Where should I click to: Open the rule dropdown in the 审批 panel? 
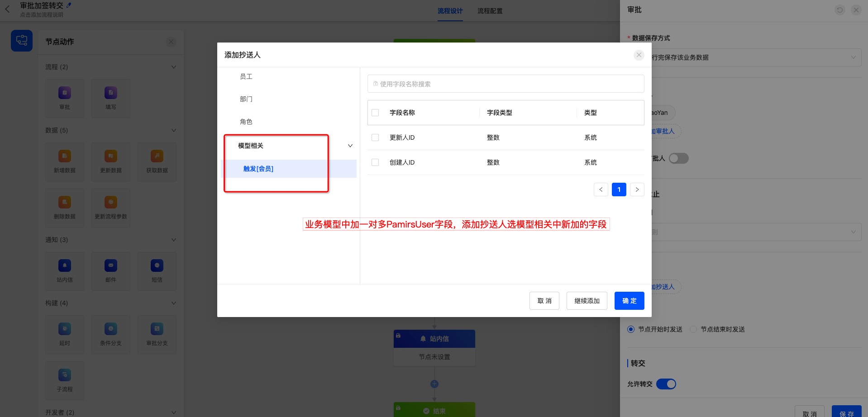coord(756,232)
